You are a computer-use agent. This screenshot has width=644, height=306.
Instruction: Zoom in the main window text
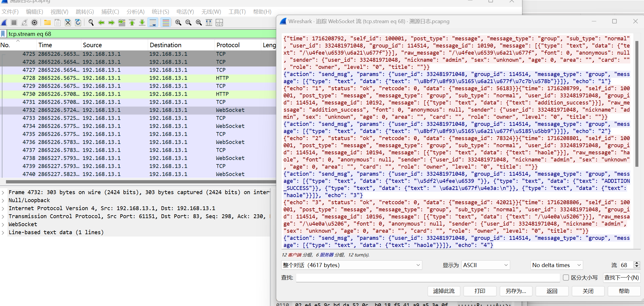tap(178, 23)
